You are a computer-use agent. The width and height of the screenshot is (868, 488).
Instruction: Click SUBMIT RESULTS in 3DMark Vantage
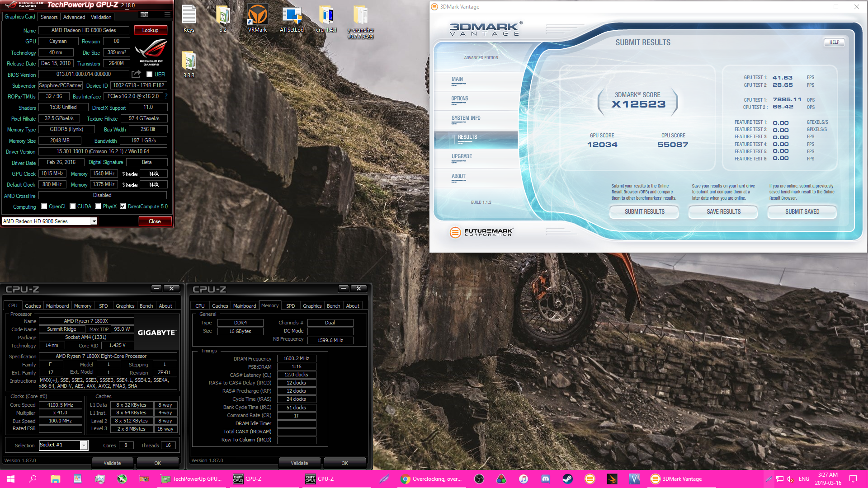644,211
